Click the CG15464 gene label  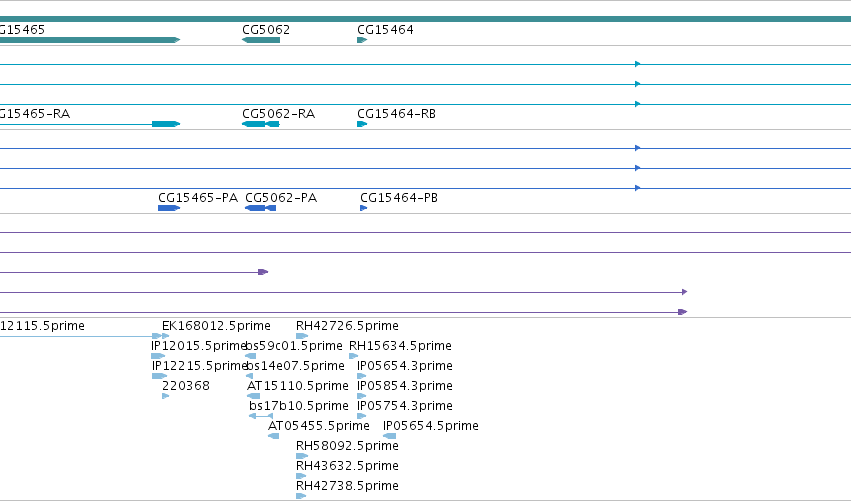click(x=385, y=30)
